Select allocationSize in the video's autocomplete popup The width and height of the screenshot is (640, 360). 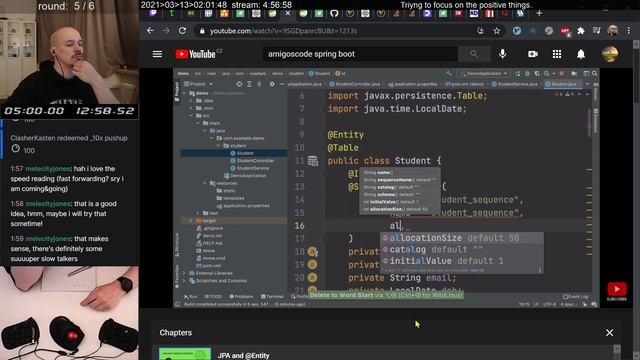tap(461, 238)
